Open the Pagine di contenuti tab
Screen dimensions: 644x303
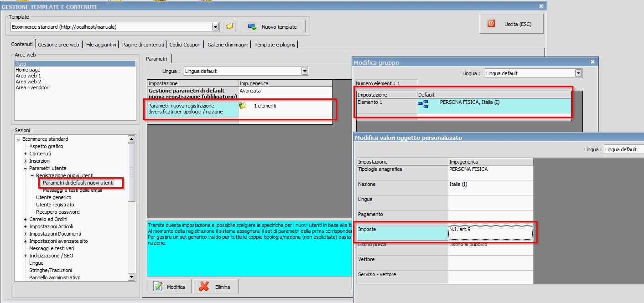pyautogui.click(x=143, y=45)
